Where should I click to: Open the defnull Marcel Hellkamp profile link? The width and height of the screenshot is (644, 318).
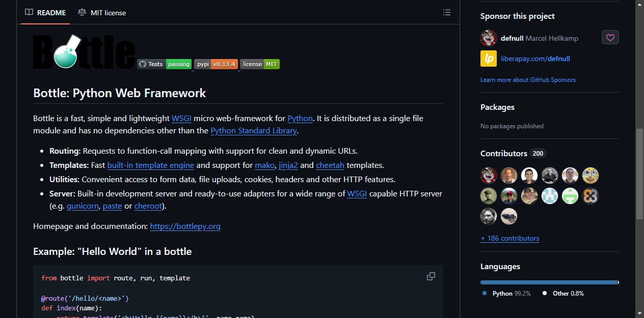click(x=540, y=38)
